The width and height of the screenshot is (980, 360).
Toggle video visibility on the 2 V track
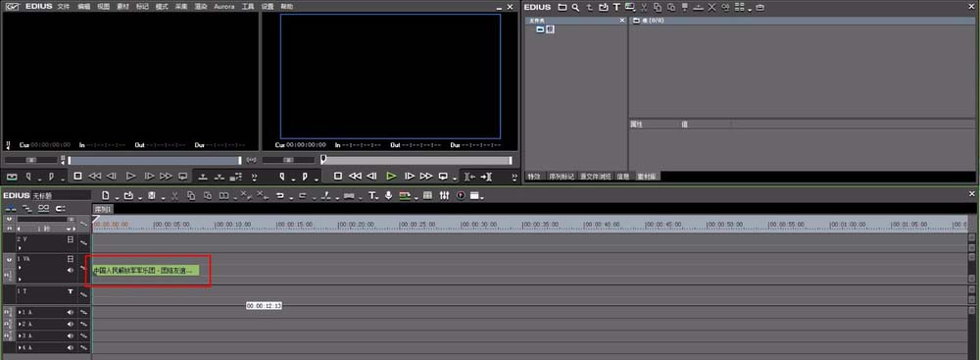[x=70, y=239]
